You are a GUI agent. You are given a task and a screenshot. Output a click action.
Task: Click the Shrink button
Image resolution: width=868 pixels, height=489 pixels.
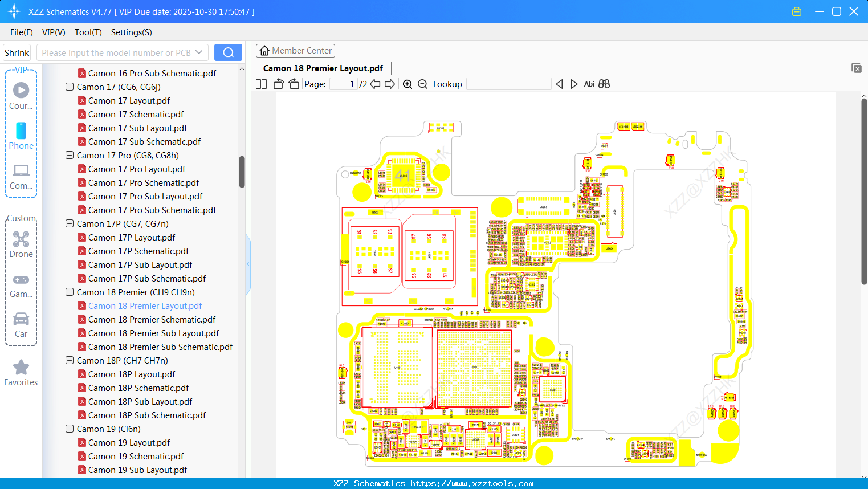[x=17, y=52]
